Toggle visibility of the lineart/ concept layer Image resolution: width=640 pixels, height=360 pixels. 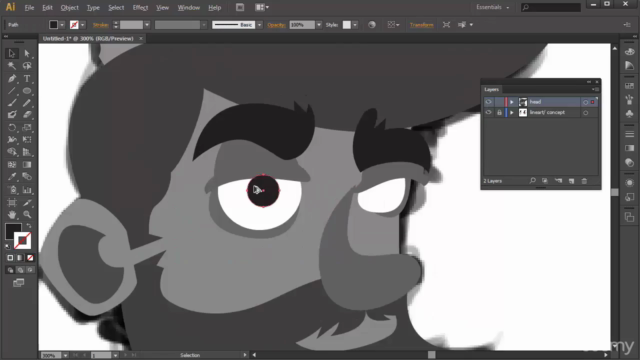click(x=488, y=112)
